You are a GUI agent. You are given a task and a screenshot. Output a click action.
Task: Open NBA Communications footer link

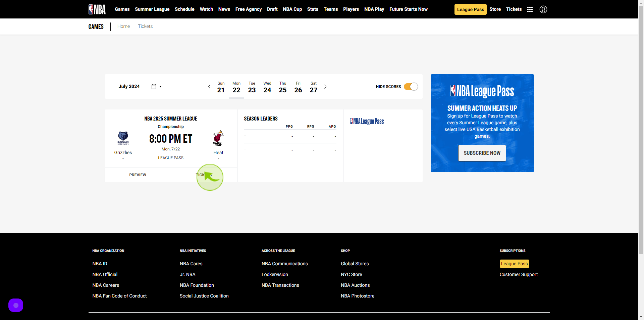click(285, 264)
